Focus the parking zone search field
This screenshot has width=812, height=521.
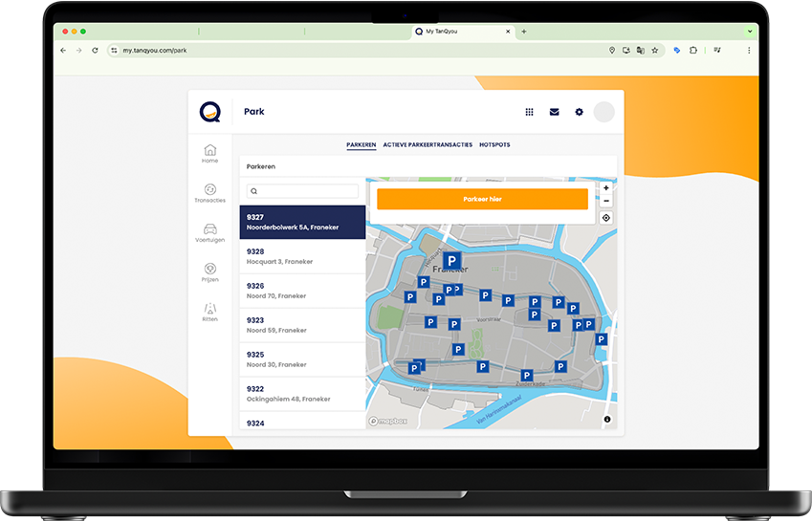pyautogui.click(x=302, y=191)
